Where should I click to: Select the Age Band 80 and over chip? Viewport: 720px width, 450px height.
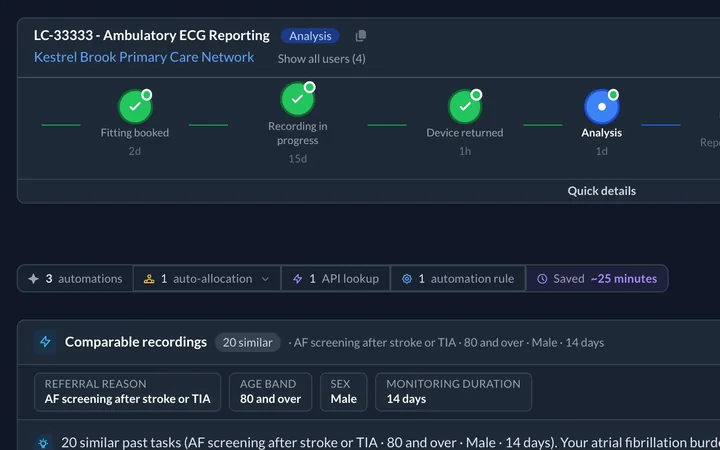pos(270,392)
